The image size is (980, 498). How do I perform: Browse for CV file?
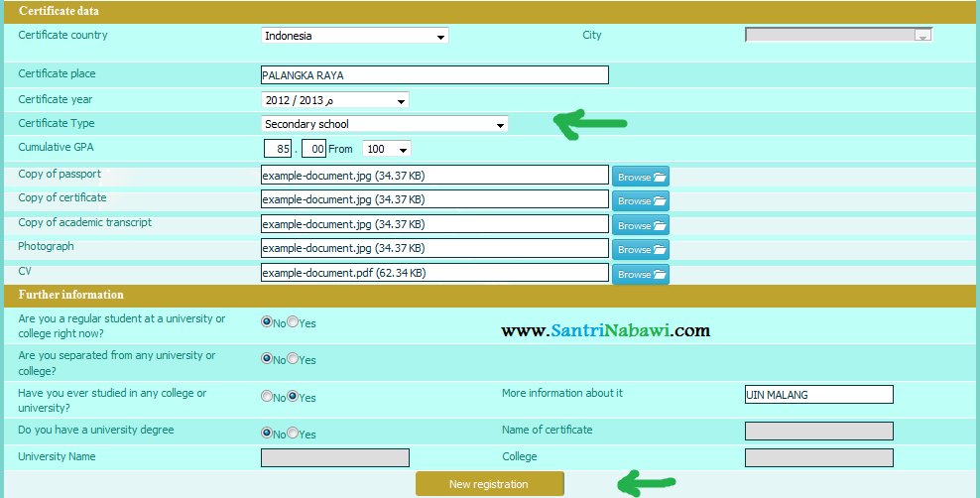coord(641,274)
